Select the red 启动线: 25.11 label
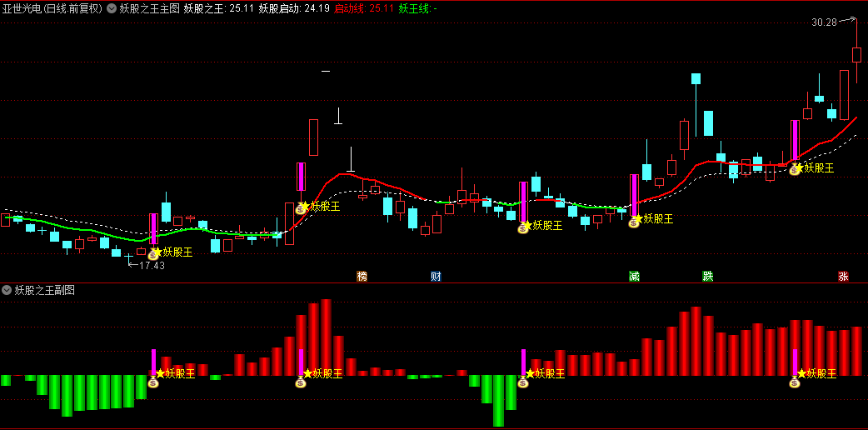The height and width of the screenshot is (430, 868). click(364, 8)
